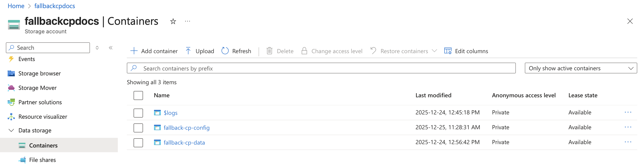
Task: Open Storage browser from sidebar
Action: [40, 73]
